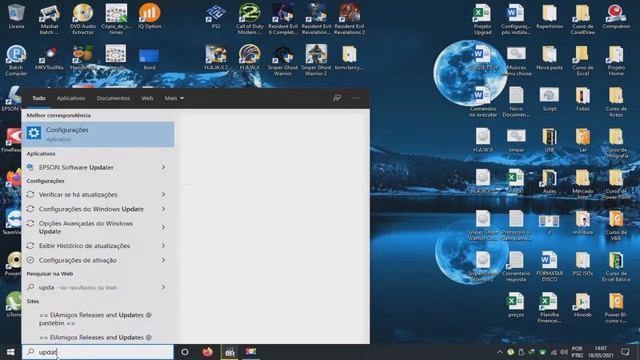Expand arrow beside Configurações do Windows Update
This screenshot has width=640, height=360.
point(163,209)
